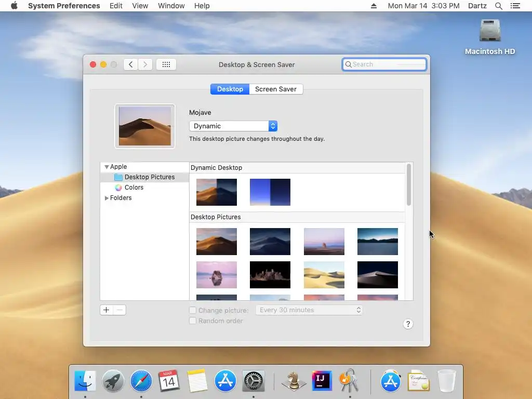This screenshot has width=532, height=399.
Task: Open the Dartz user menu
Action: tap(477, 6)
